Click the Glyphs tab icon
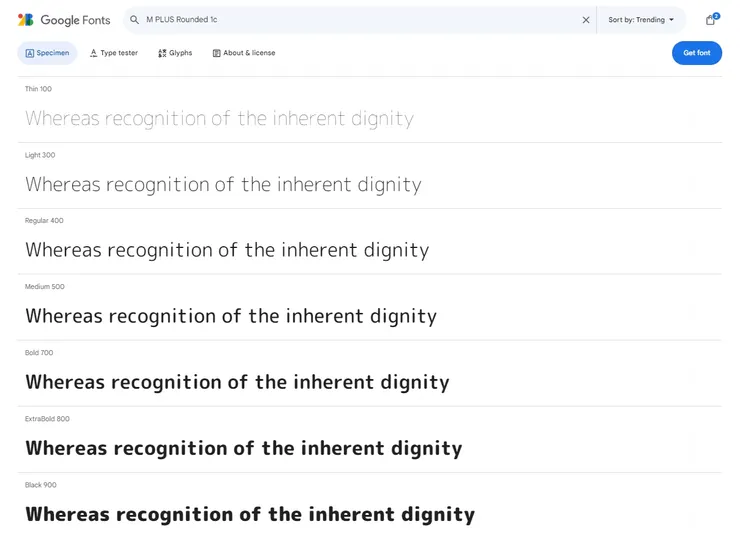 [x=162, y=53]
